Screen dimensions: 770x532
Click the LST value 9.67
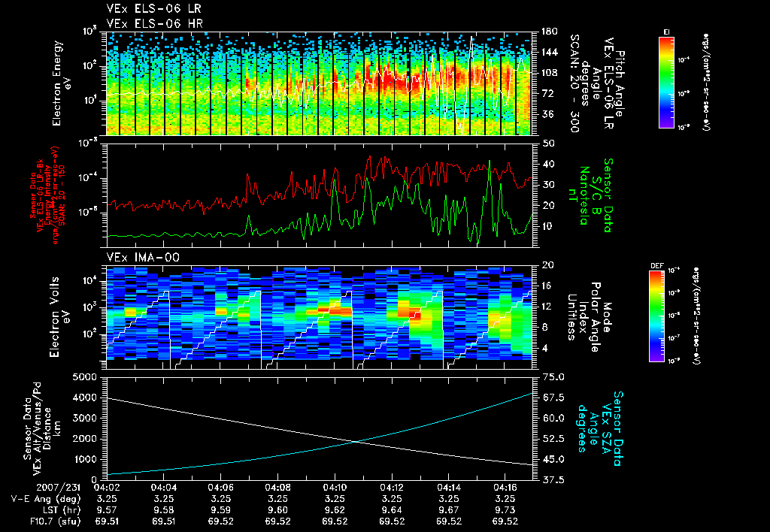(449, 510)
